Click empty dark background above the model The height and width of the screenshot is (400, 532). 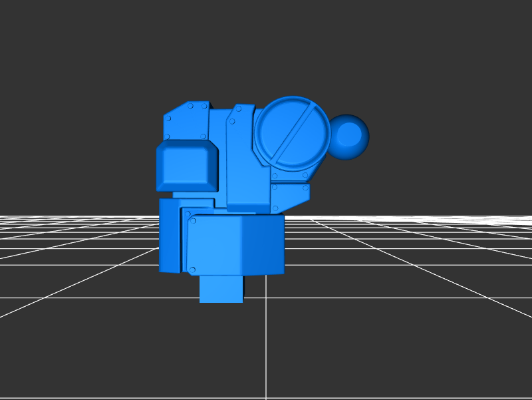[x=266, y=47]
